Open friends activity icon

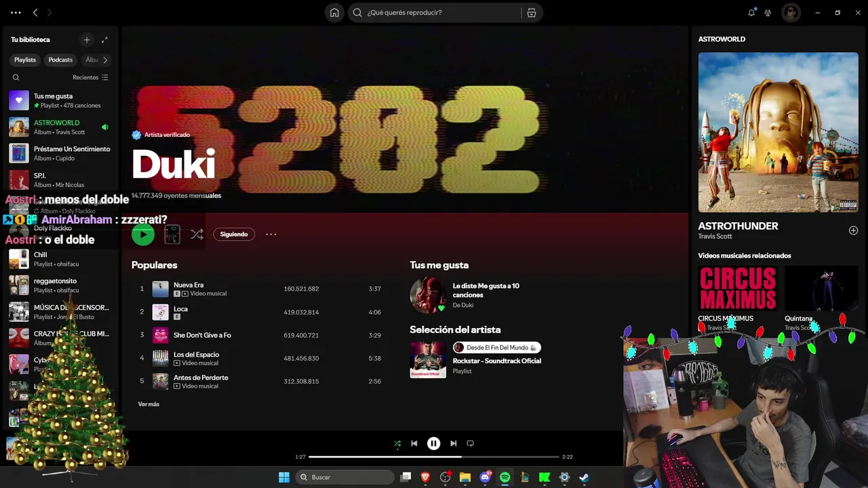point(768,12)
